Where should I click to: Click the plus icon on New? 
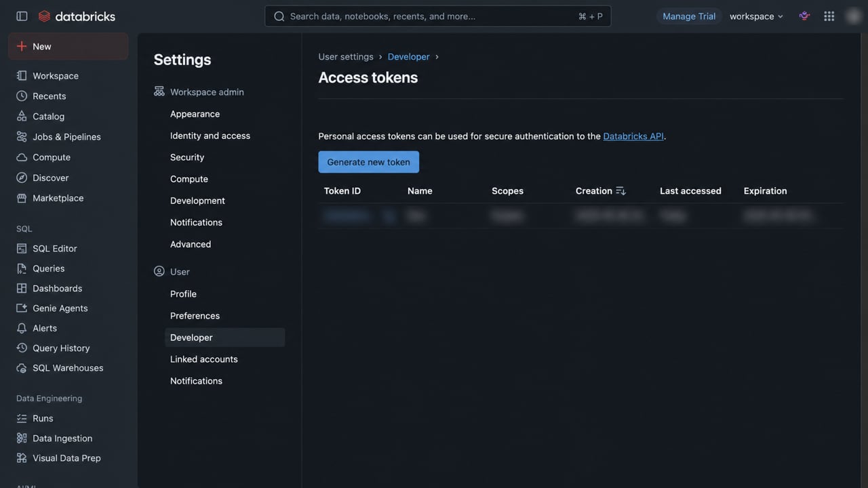[22, 46]
